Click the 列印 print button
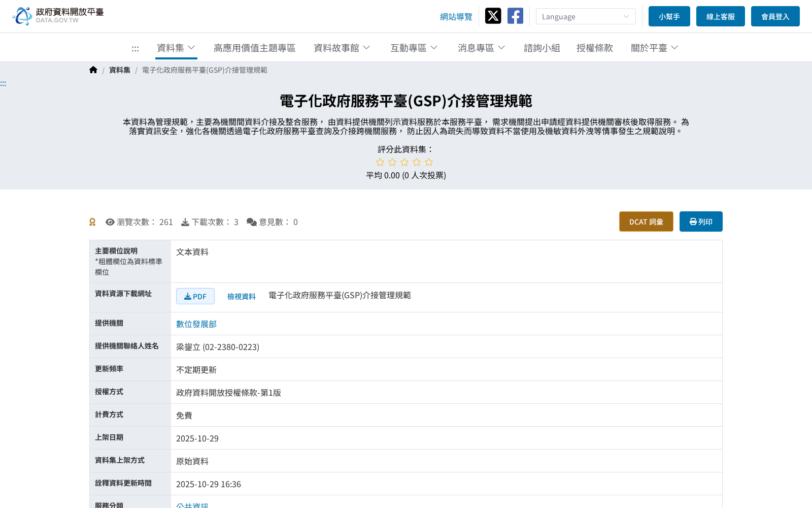This screenshot has height=508, width=812. 701,221
